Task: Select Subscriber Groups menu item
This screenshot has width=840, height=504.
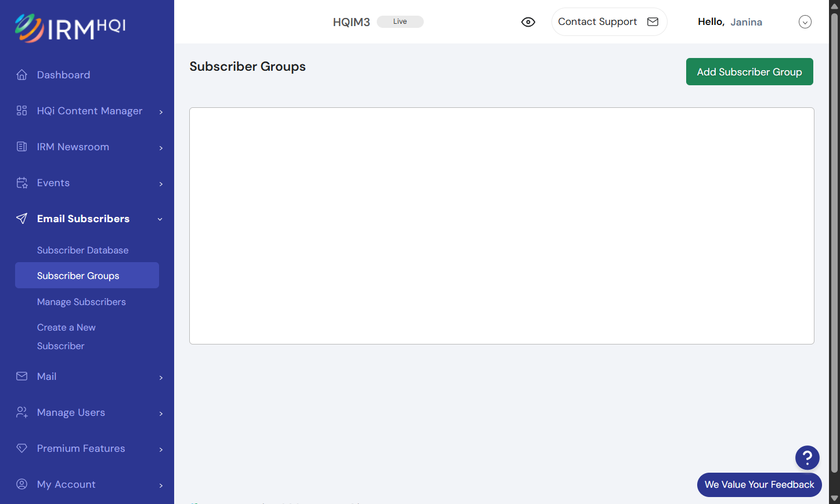Action: 87,275
